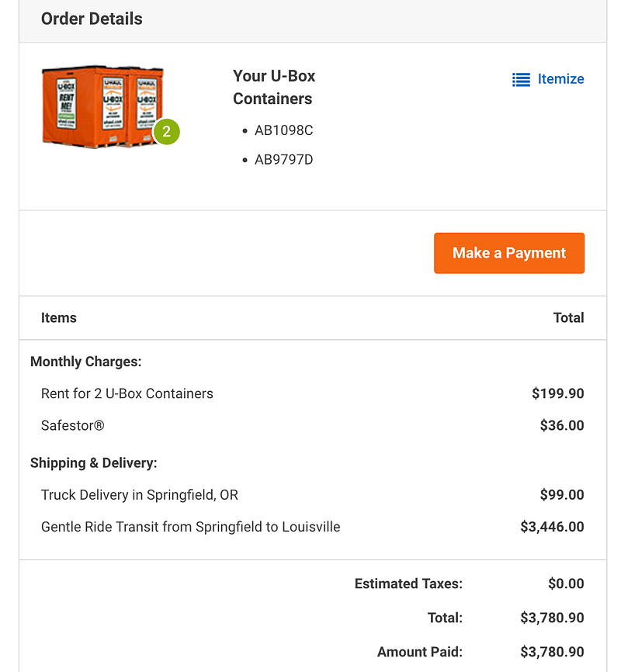Click the Total column header
The width and height of the screenshot is (621, 672).
(568, 317)
